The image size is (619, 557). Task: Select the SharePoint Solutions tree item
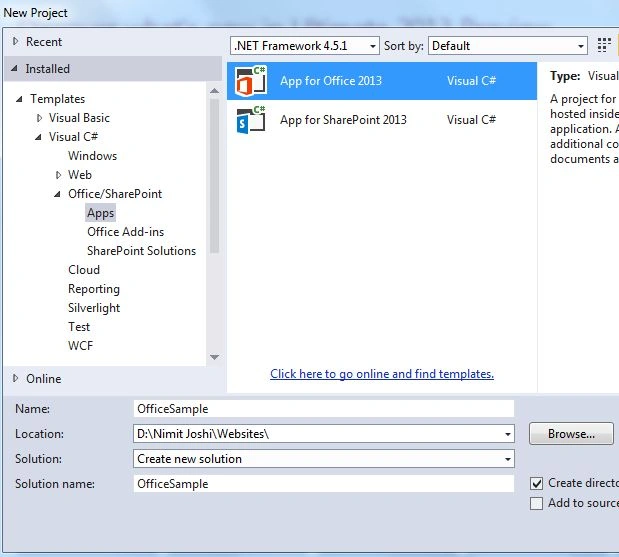click(x=141, y=251)
